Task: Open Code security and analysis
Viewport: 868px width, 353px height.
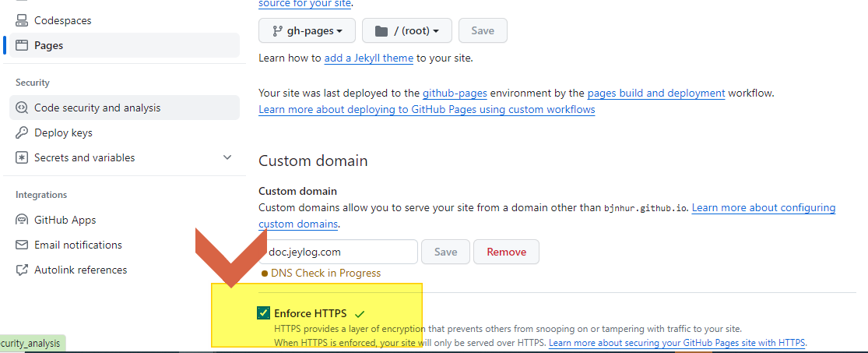Action: coord(125,108)
